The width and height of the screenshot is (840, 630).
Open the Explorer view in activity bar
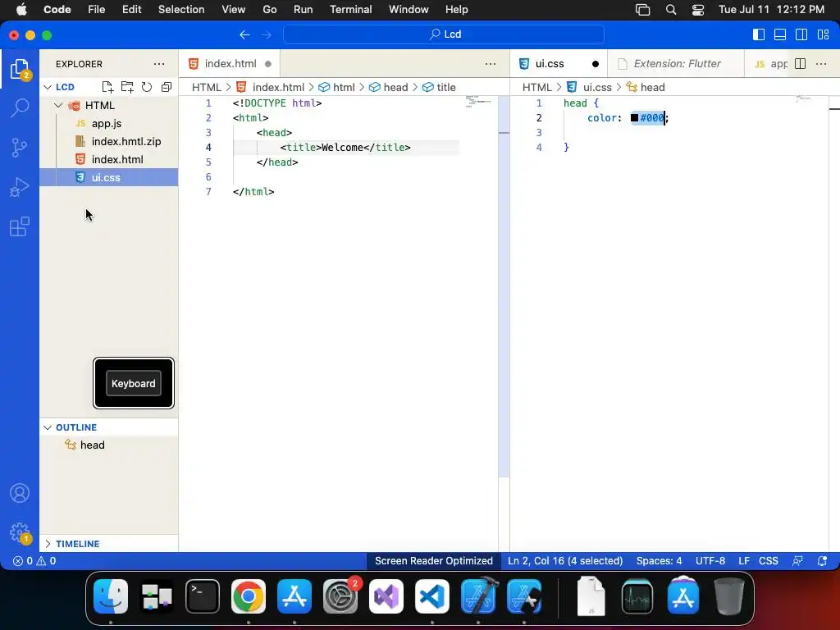coord(20,70)
